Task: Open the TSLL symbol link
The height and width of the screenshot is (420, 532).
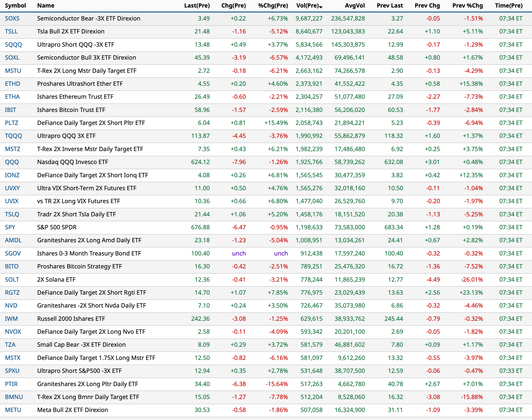Action: click(x=11, y=32)
